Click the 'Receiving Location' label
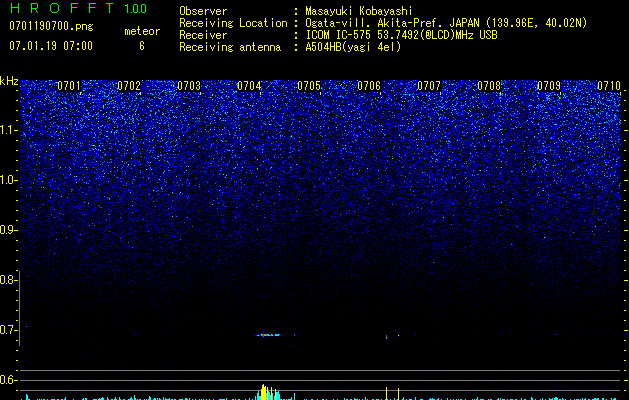The width and height of the screenshot is (629, 400). coord(233,23)
